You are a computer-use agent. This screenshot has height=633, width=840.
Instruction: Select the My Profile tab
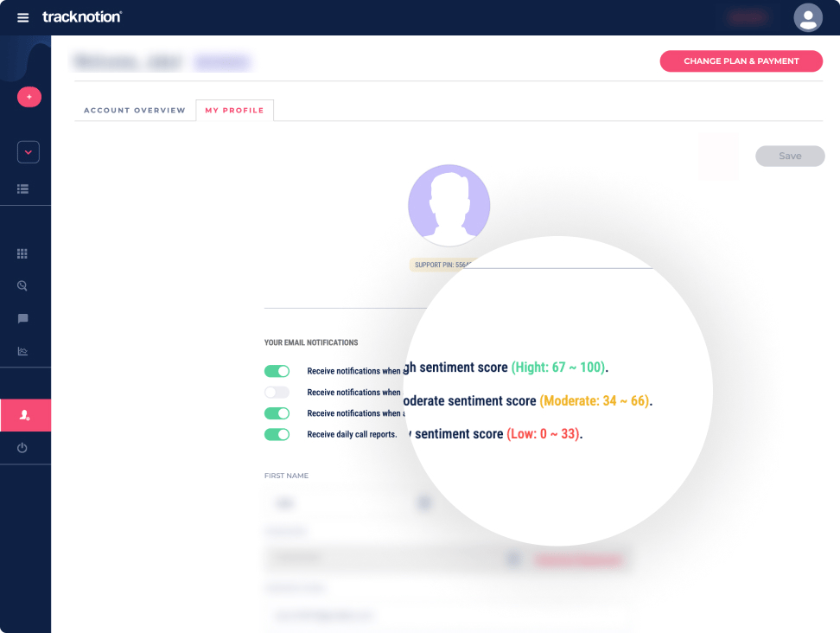(234, 111)
